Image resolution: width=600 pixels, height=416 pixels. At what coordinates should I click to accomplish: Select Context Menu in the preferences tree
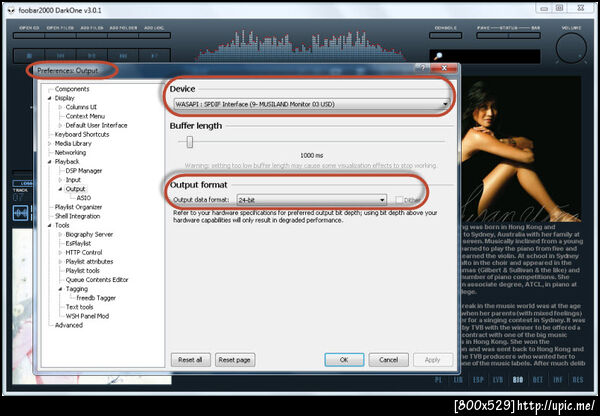coord(85,116)
